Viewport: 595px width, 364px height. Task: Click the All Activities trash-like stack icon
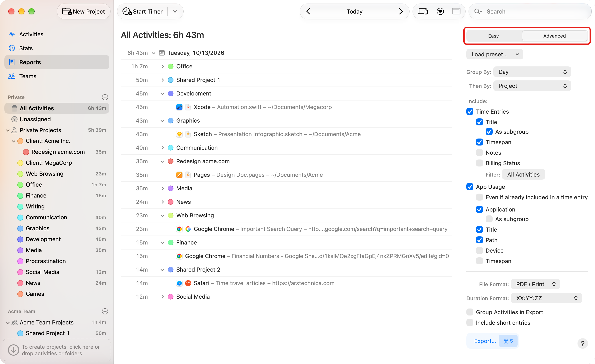click(x=14, y=108)
